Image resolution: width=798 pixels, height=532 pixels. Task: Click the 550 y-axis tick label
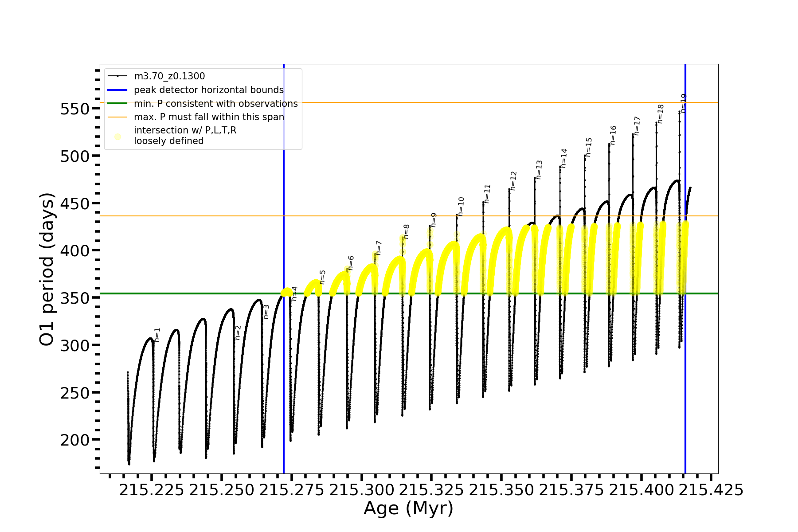pyautogui.click(x=74, y=109)
